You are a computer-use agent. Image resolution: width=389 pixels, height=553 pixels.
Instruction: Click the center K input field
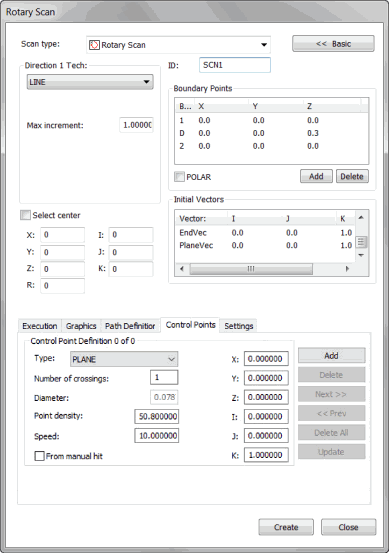[x=131, y=269]
